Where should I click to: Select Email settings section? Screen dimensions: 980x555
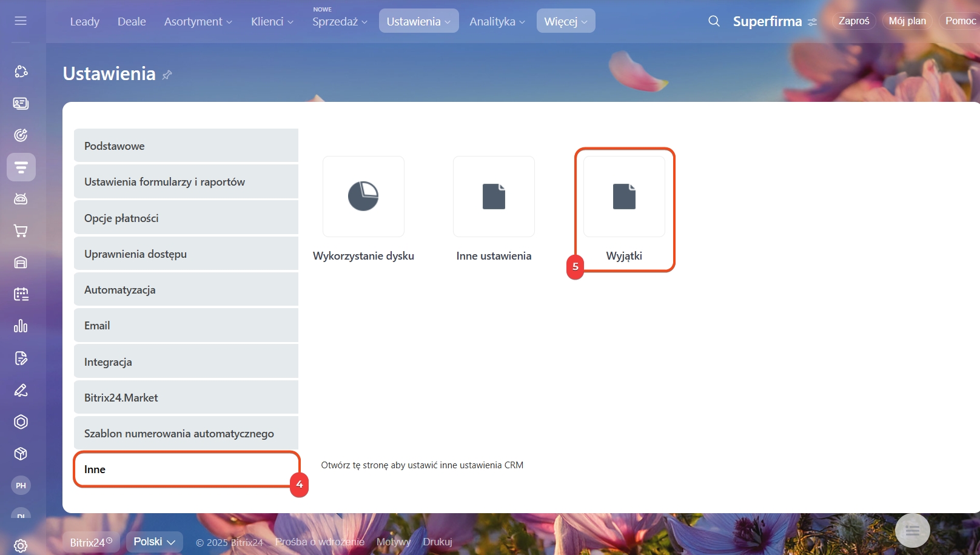point(186,325)
